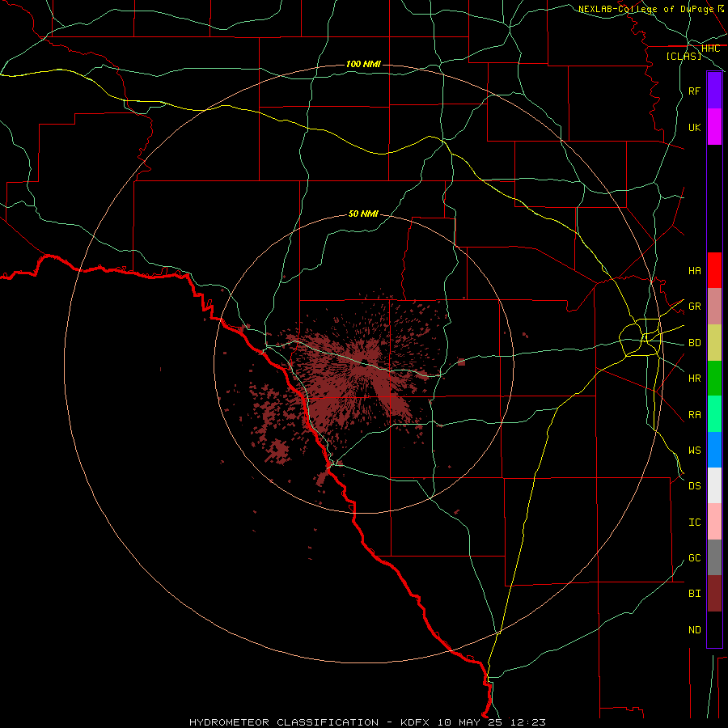Click the pink GR legend swatch
The width and height of the screenshot is (728, 728).
point(714,306)
